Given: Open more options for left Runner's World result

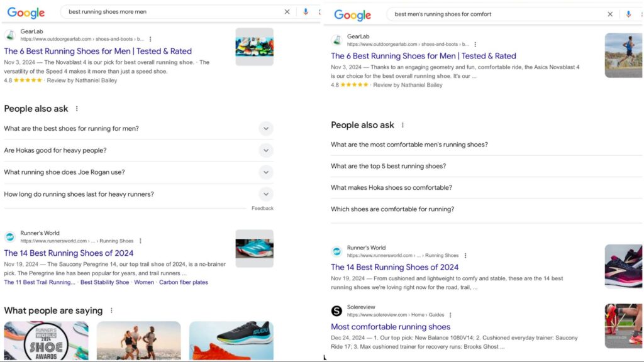Looking at the screenshot, I should coord(140,241).
